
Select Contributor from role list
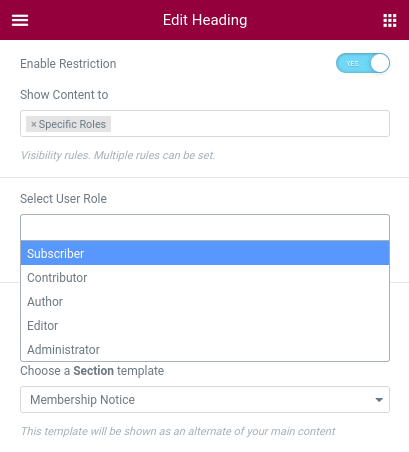coord(205,277)
